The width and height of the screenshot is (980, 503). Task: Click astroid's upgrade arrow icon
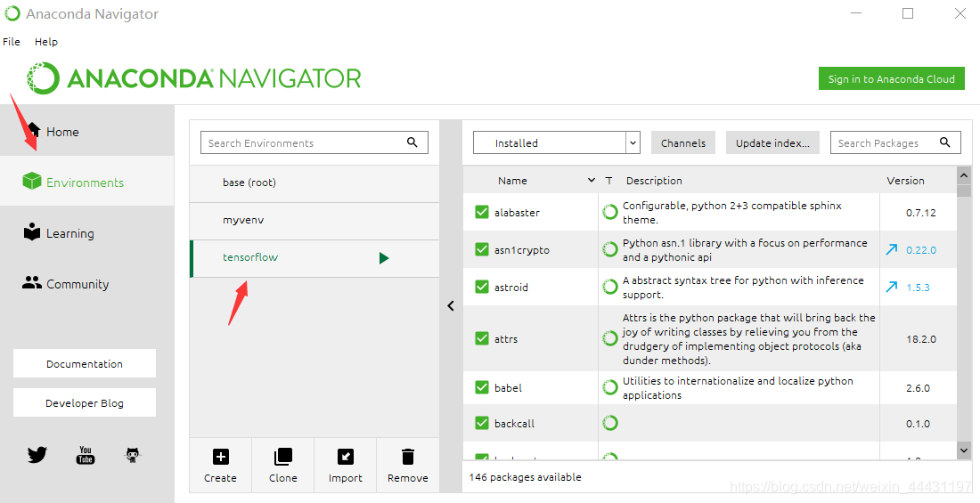point(892,287)
